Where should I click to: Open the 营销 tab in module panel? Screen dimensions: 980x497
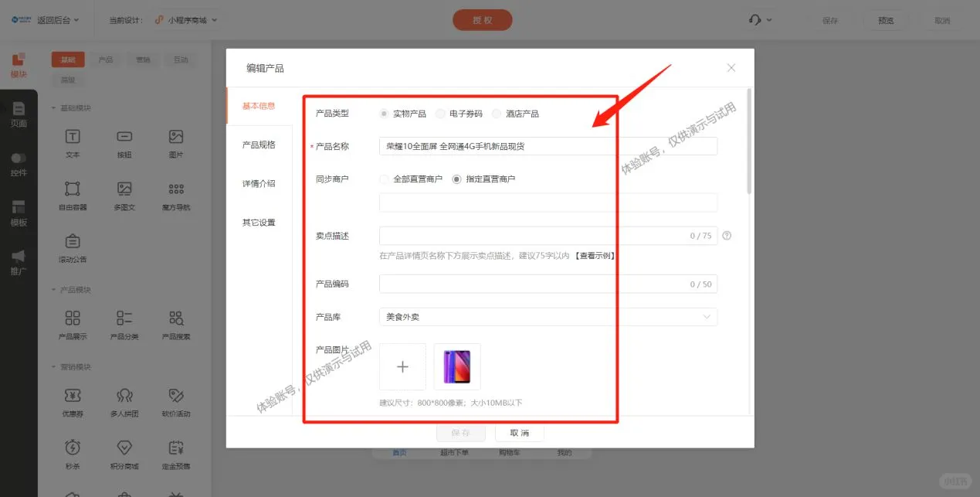(142, 59)
